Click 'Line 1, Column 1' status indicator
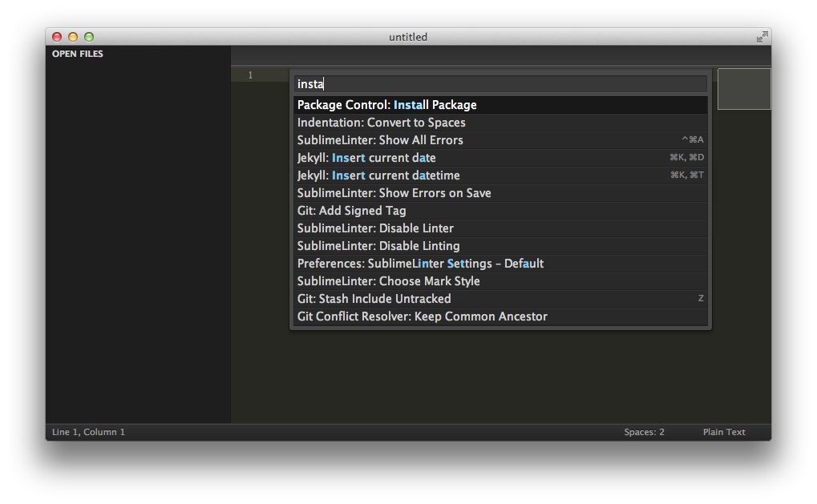The image size is (817, 504). [x=88, y=432]
